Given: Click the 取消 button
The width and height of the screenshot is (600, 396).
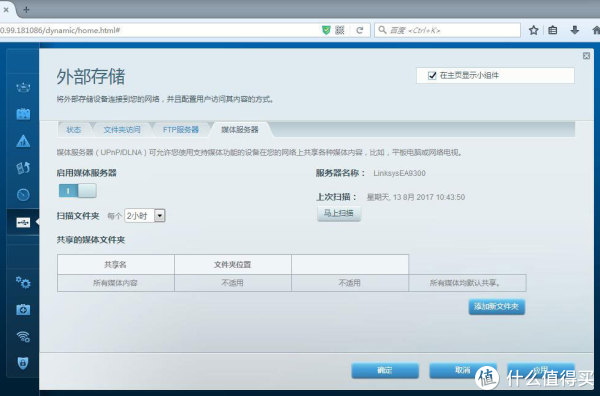Looking at the screenshot, I should click(x=463, y=370).
